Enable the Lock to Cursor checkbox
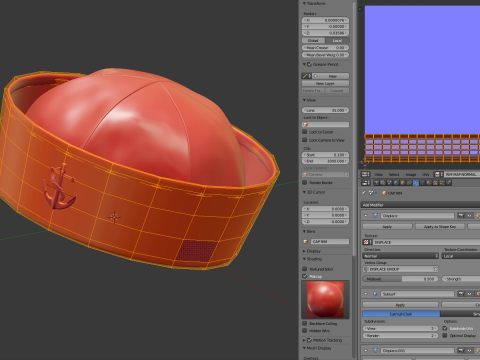 click(305, 132)
